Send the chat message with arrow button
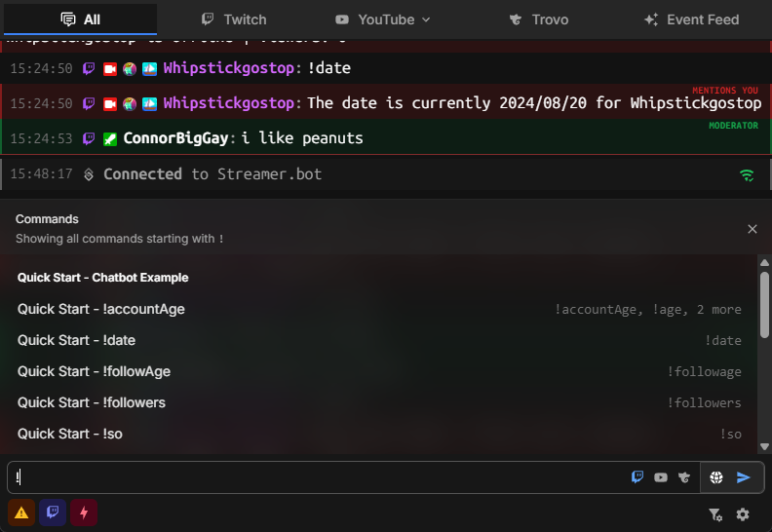The width and height of the screenshot is (772, 532). (744, 477)
